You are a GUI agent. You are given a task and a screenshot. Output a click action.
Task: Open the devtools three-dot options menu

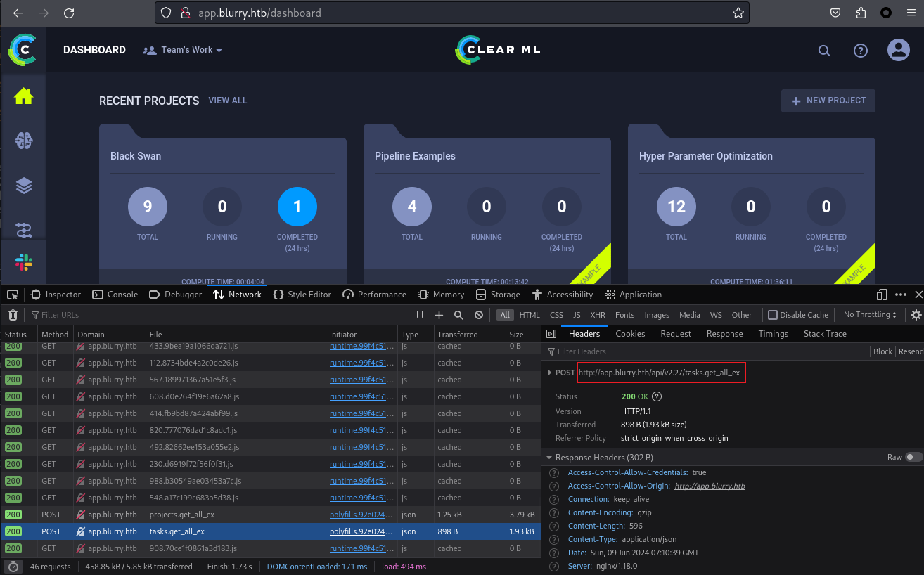(x=901, y=295)
